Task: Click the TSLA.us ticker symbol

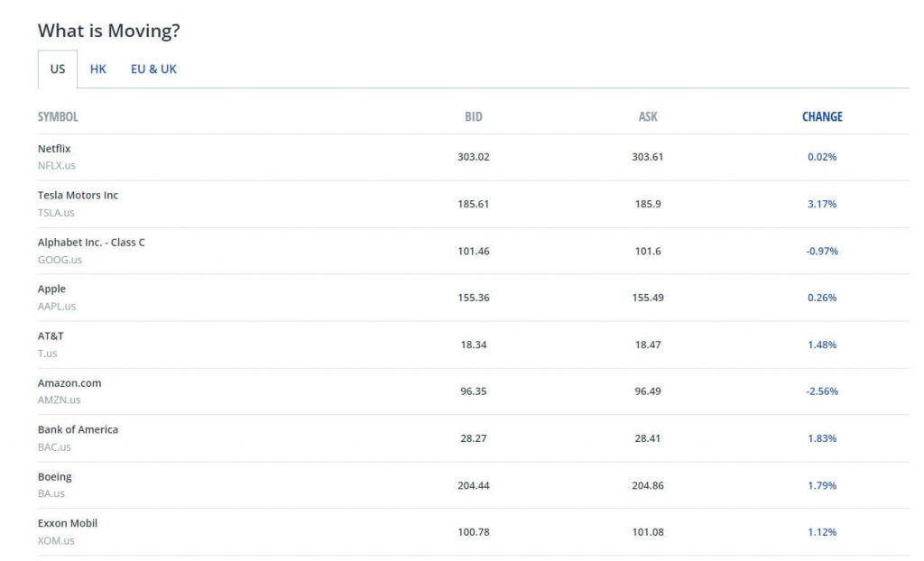Action: point(56,213)
